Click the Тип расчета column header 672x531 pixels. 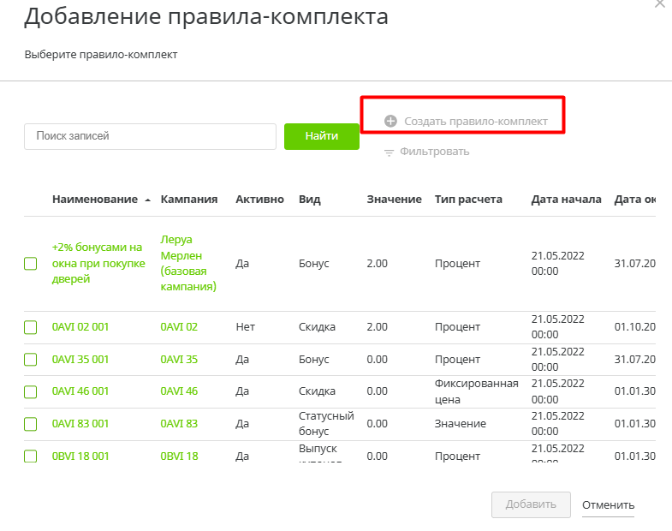click(468, 199)
